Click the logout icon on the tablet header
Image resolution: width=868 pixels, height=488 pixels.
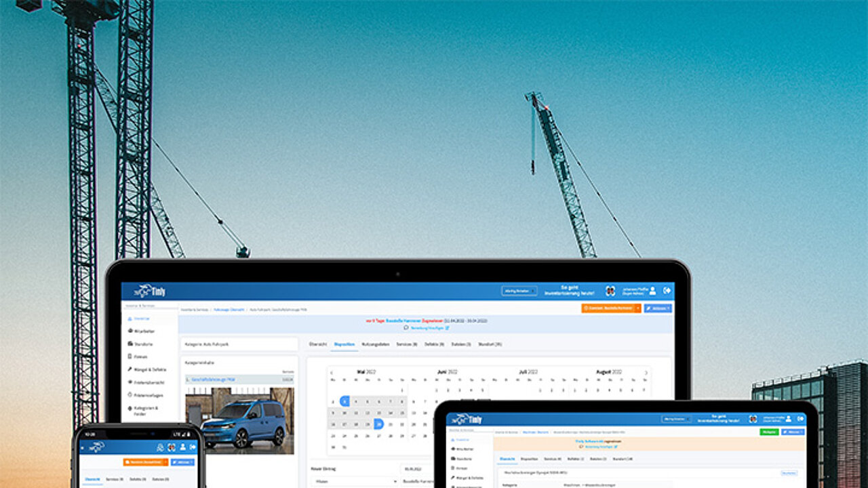[x=800, y=419]
